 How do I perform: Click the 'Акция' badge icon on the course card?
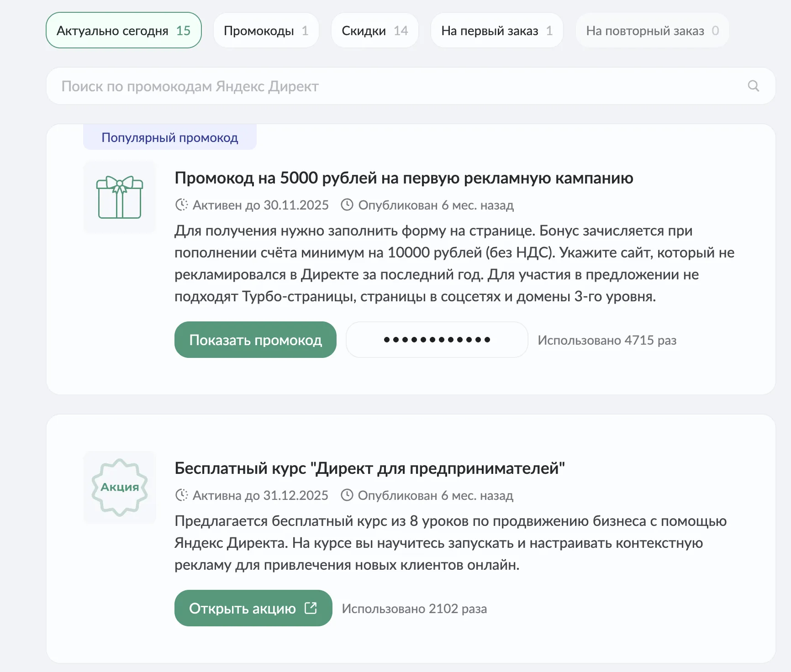pyautogui.click(x=119, y=487)
